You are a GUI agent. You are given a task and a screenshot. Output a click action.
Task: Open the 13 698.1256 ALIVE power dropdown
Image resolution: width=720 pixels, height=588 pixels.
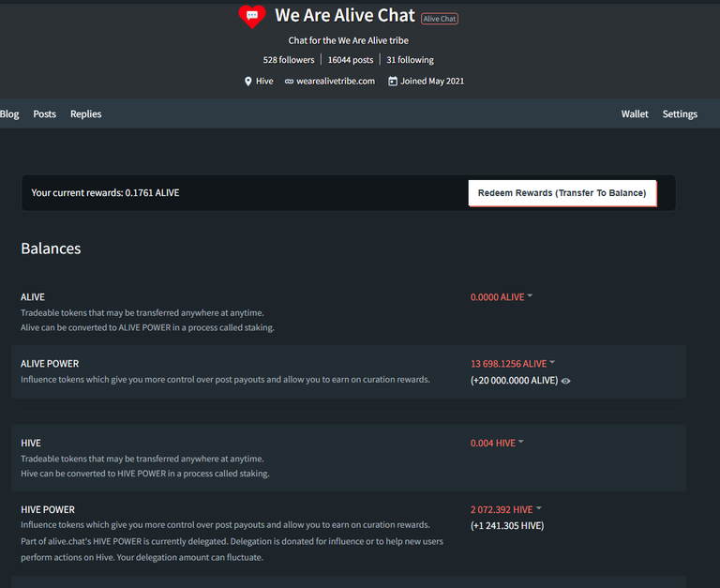pos(513,364)
